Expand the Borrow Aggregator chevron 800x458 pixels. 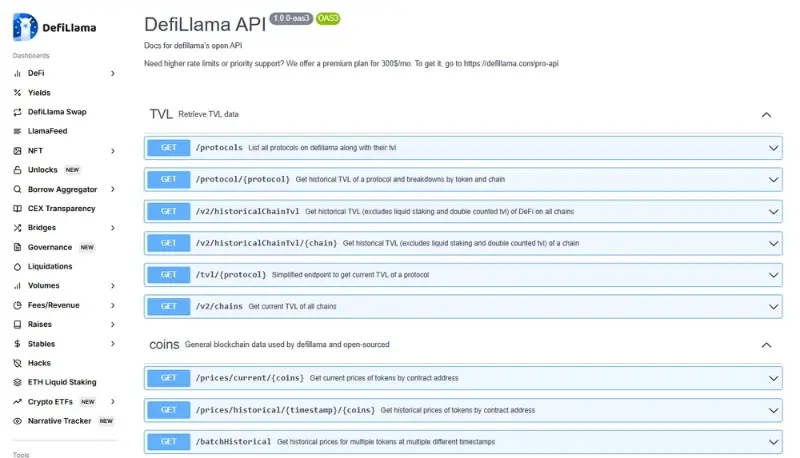[113, 189]
